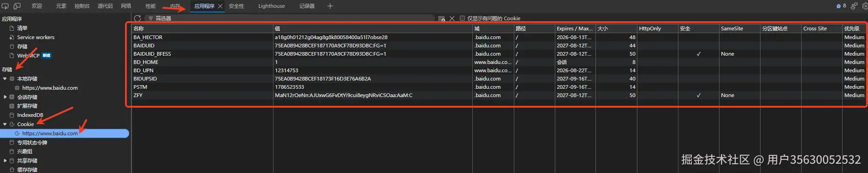Viewport: 868px width, 173px height.
Task: Expand the 会话存储 tree node
Action: tap(5, 97)
